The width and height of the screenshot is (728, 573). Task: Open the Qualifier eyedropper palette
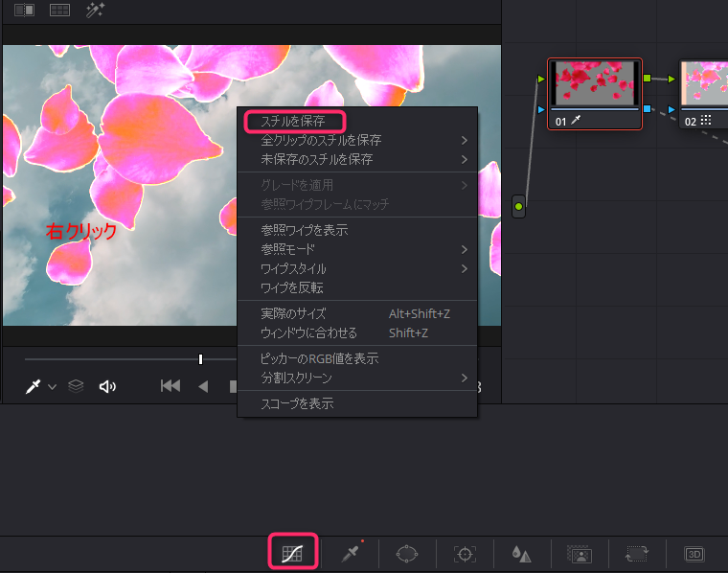click(x=351, y=554)
